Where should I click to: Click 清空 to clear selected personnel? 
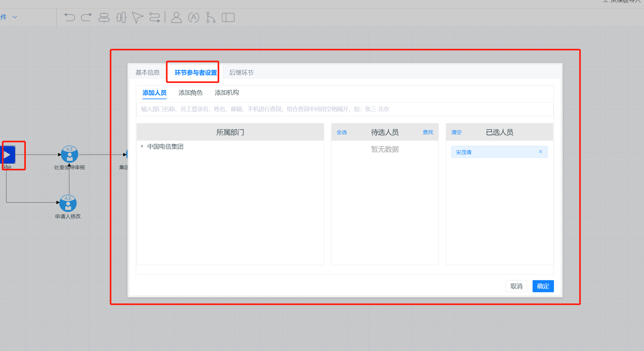[456, 132]
